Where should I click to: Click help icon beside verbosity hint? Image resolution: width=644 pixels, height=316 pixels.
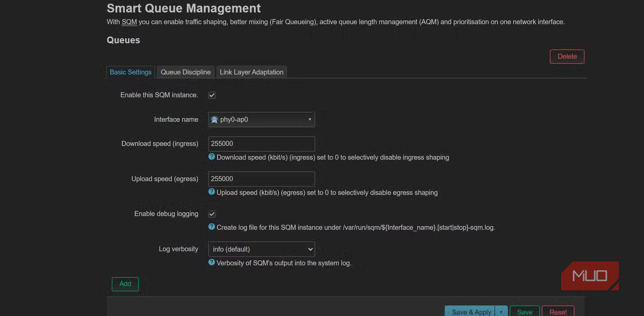pos(212,263)
